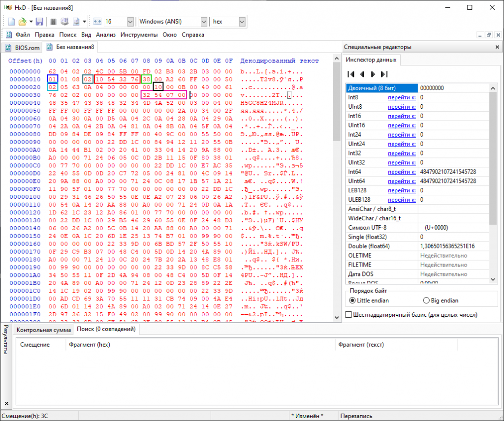Click data inspector scrollbar up arrow

[x=493, y=88]
